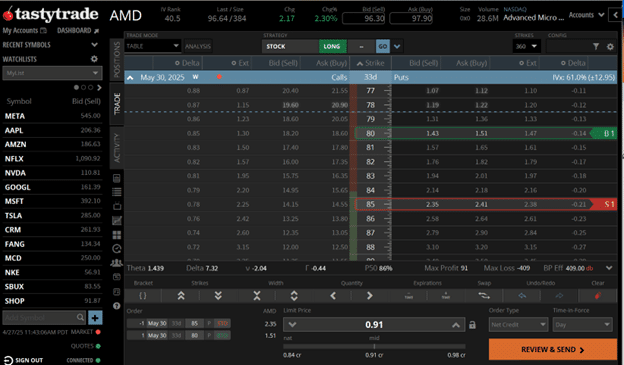Select the first watchlist page dot

76,87
